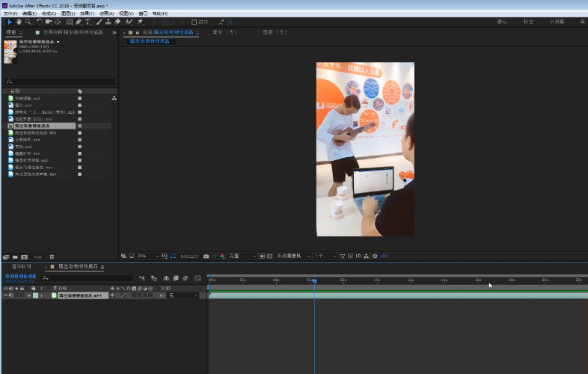
Task: Select the Horizontal Type tool
Action: [88, 22]
